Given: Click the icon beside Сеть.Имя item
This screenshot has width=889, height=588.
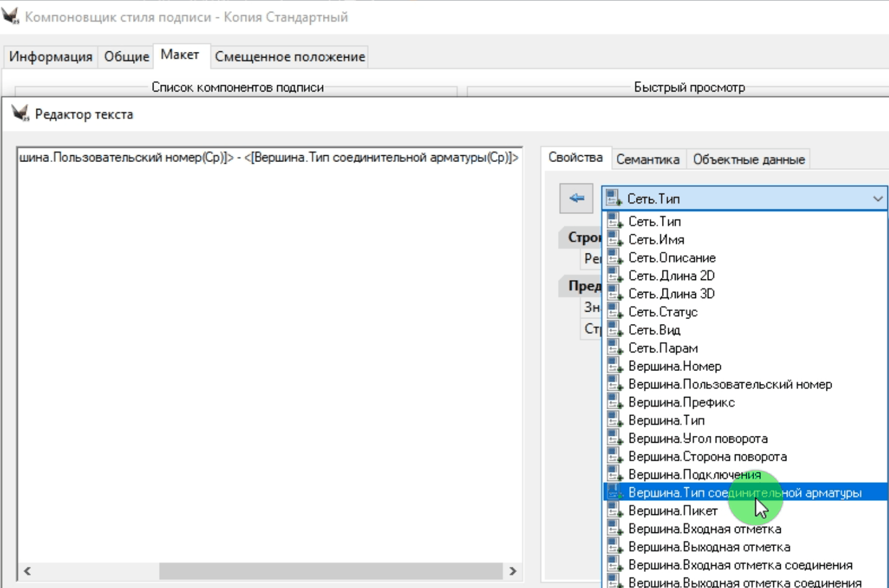Looking at the screenshot, I should 614,239.
